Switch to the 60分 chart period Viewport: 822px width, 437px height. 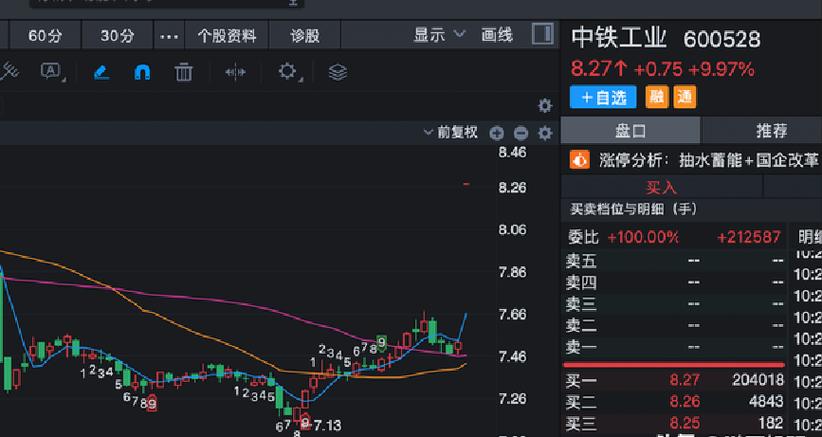click(x=45, y=36)
